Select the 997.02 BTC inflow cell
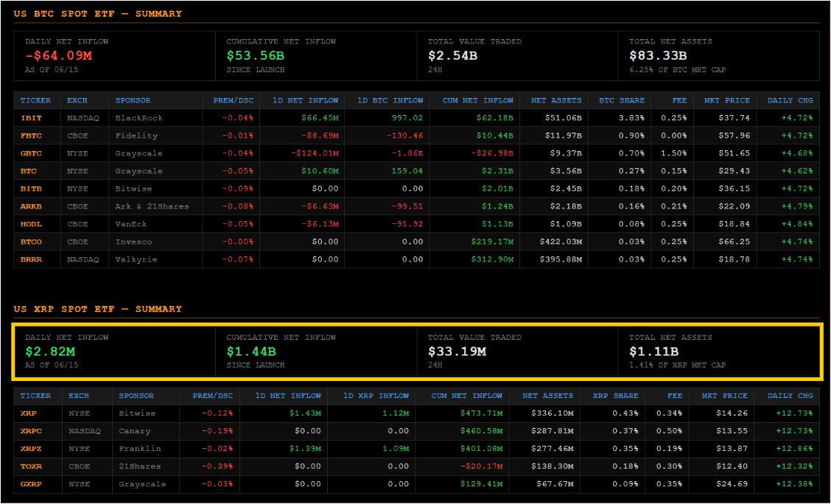 (407, 118)
